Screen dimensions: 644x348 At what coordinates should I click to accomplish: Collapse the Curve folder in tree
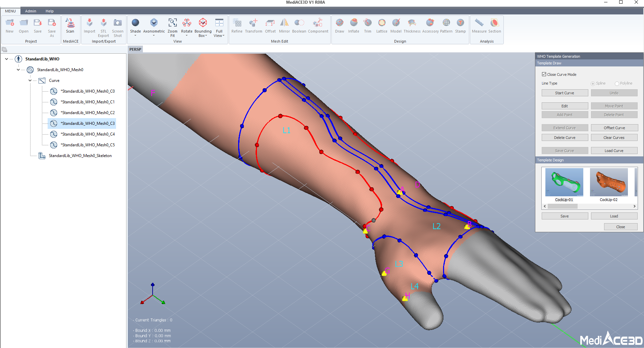[x=30, y=81]
